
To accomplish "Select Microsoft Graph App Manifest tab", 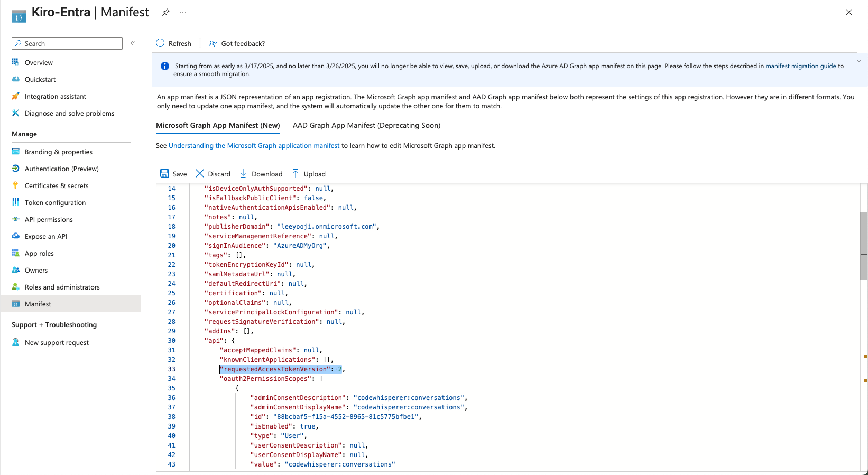I will pos(218,125).
